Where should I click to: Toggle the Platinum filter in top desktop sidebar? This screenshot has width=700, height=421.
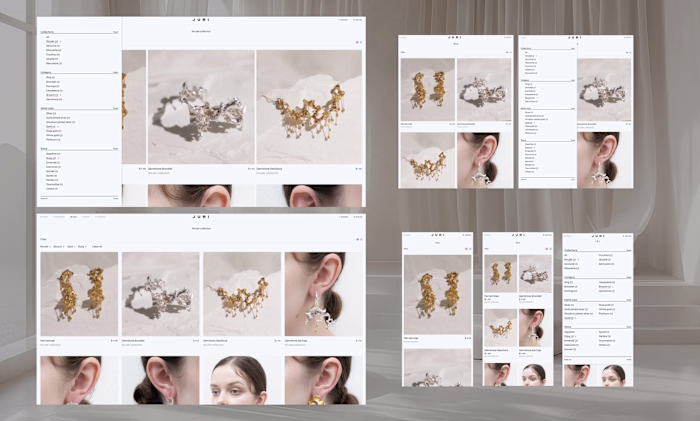[x=53, y=140]
